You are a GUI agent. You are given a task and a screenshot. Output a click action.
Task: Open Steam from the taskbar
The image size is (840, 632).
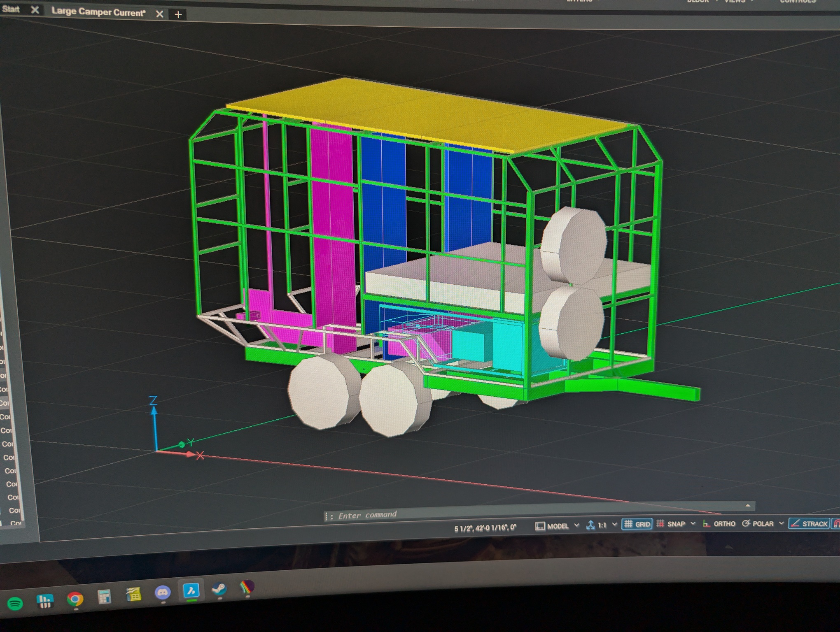[219, 590]
